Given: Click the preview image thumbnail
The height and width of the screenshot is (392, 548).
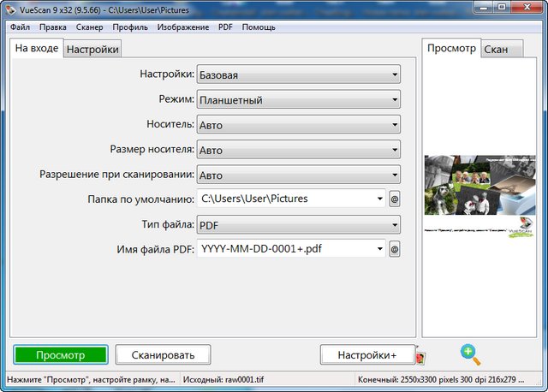Looking at the screenshot, I should (x=478, y=196).
